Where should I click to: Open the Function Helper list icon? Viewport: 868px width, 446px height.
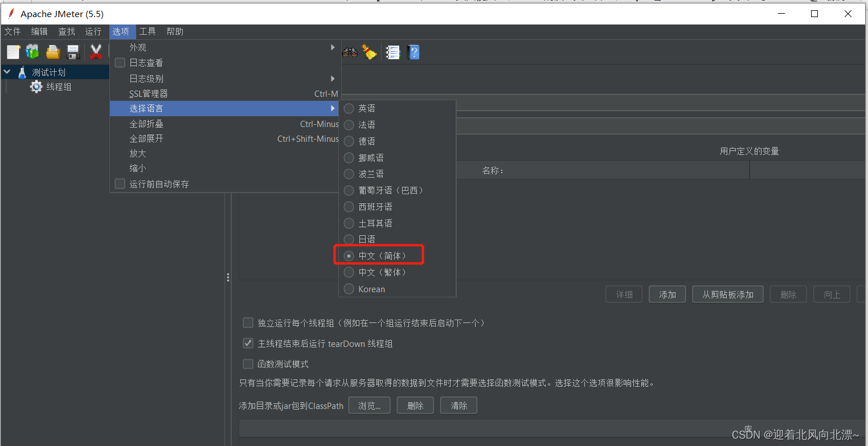pyautogui.click(x=392, y=52)
